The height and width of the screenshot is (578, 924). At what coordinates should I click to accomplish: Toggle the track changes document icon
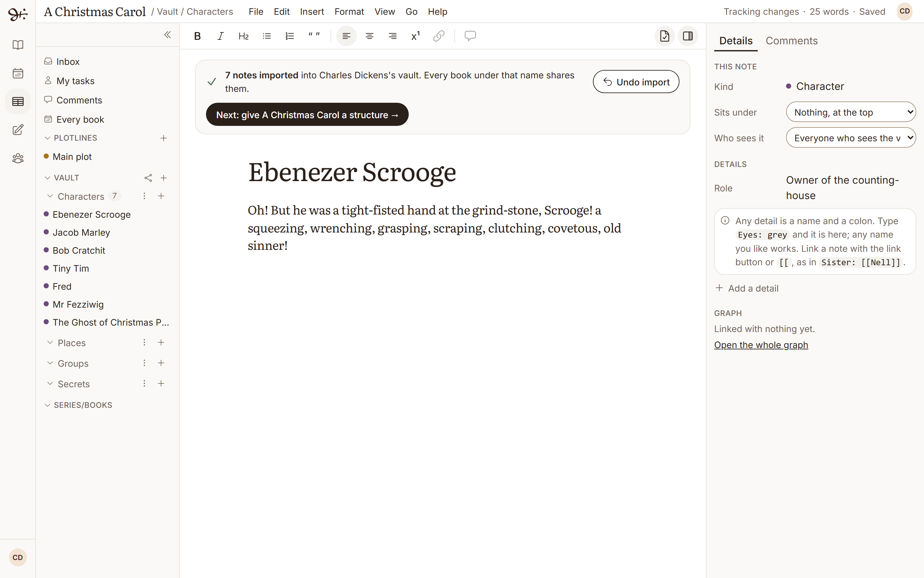click(664, 36)
